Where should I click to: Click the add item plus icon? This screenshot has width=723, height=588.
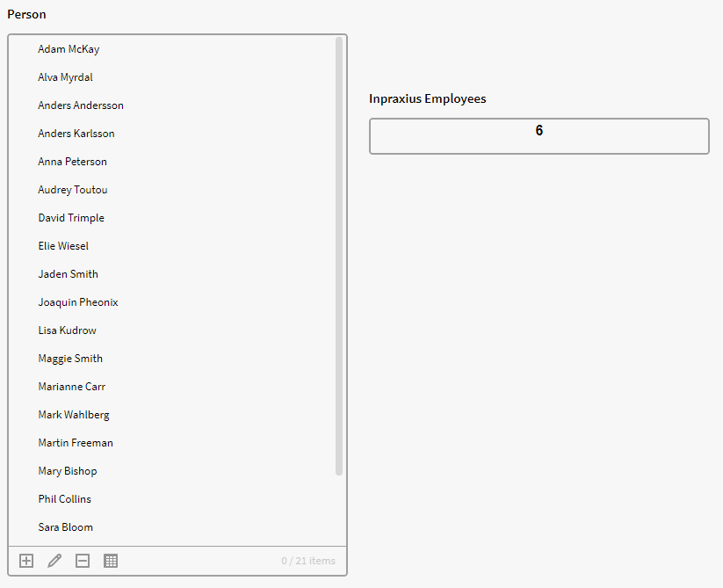coord(26,561)
